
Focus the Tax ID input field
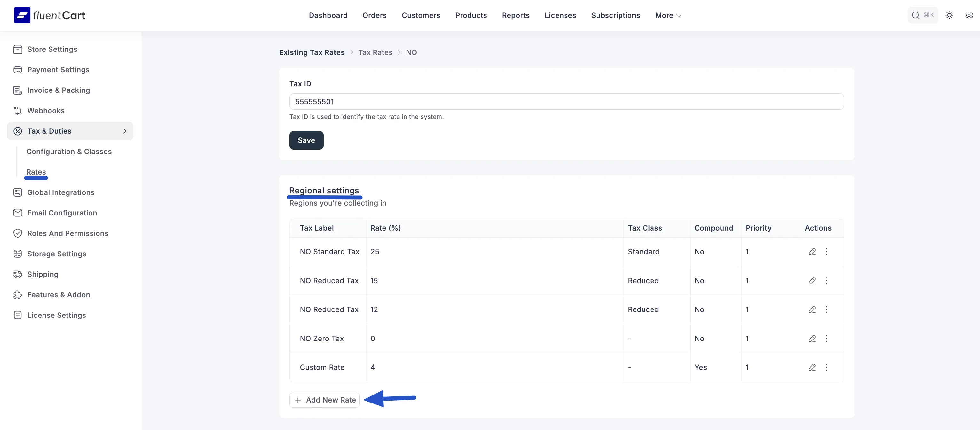click(x=566, y=102)
